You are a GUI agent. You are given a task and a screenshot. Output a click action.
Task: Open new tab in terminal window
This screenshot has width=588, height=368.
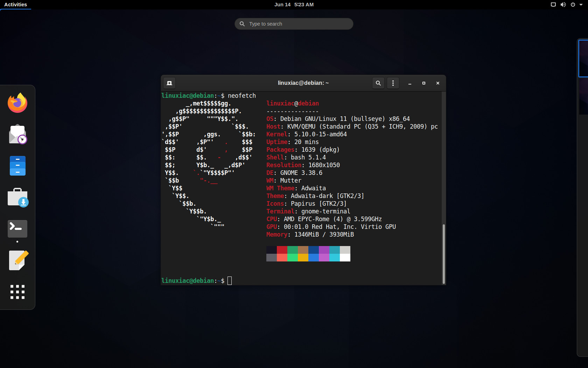[169, 83]
